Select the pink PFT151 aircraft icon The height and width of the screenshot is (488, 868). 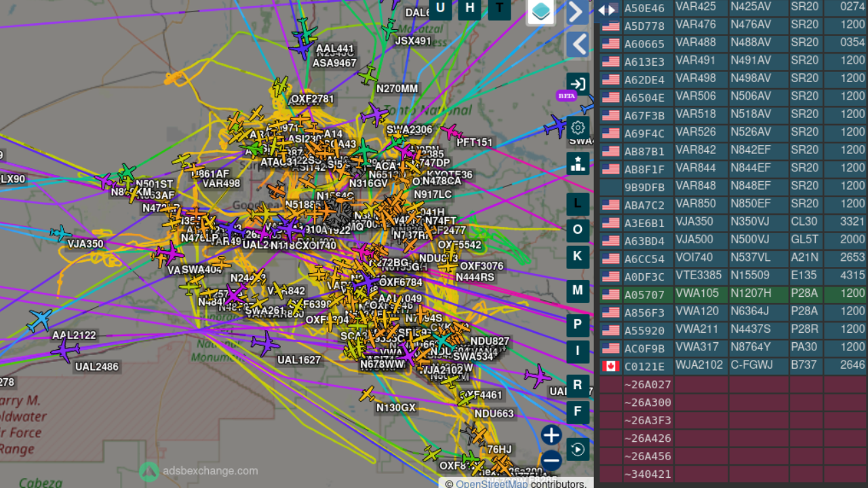click(x=452, y=131)
